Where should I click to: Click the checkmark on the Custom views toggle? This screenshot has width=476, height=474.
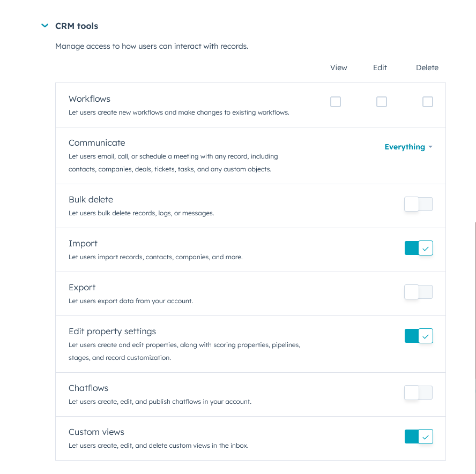pyautogui.click(x=426, y=437)
